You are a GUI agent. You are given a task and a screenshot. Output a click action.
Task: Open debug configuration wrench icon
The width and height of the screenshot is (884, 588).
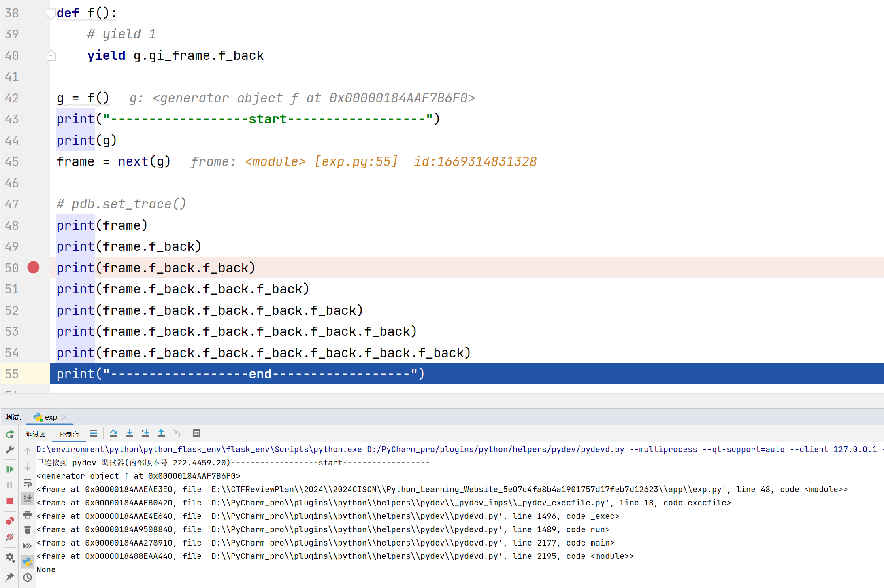[10, 450]
